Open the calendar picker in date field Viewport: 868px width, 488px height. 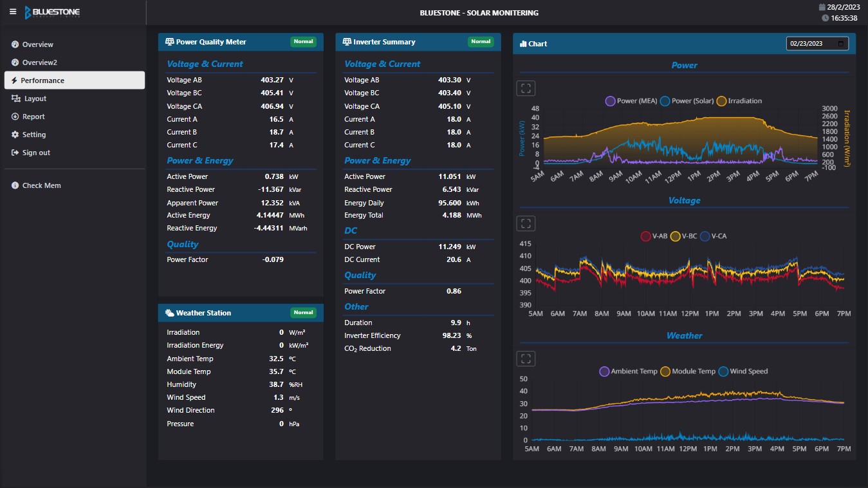840,44
